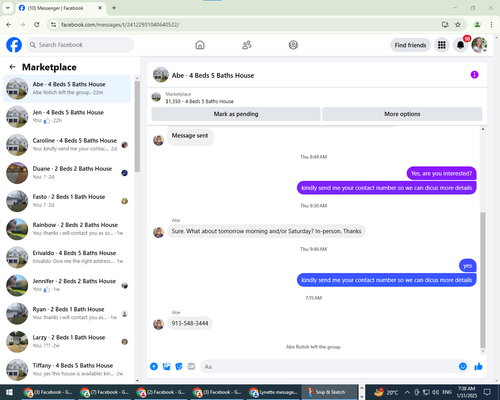
Task: Open conversation info purple icon
Action: [x=474, y=75]
